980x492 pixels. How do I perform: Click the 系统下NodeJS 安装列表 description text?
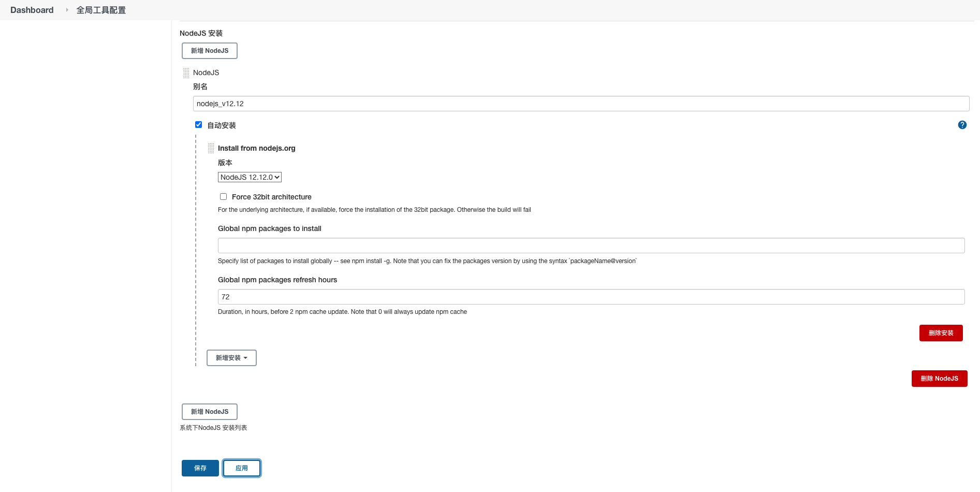click(213, 428)
